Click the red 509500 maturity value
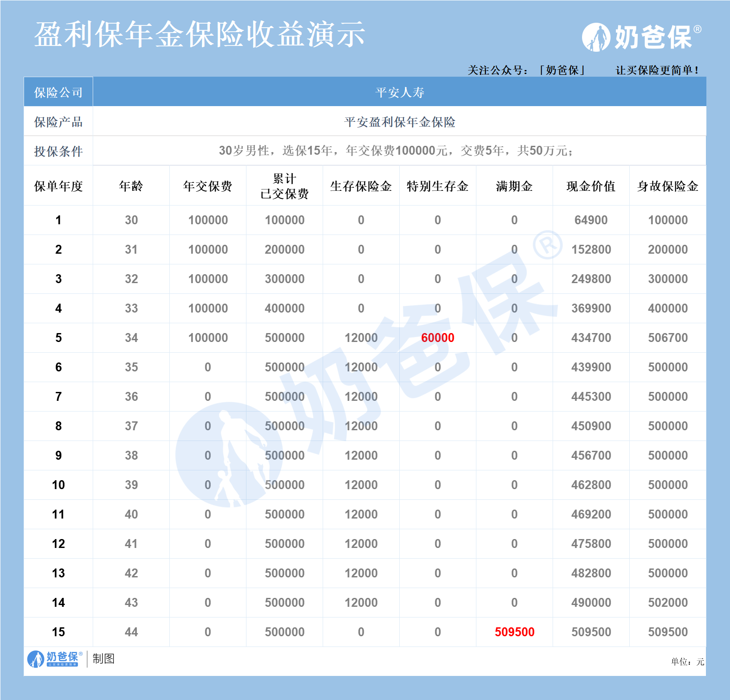The width and height of the screenshot is (730, 700). pyautogui.click(x=514, y=632)
